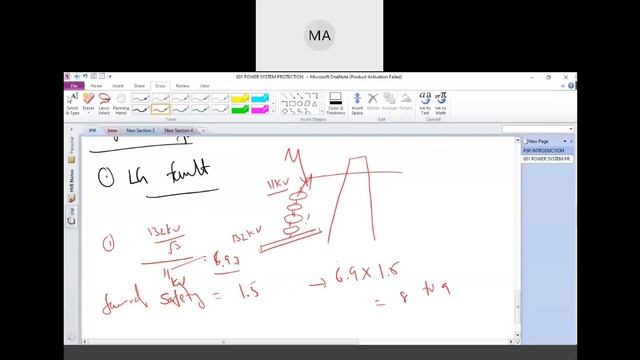Screen dimensions: 640x360
Task: Open Color & Thickness dialog
Action: click(336, 104)
